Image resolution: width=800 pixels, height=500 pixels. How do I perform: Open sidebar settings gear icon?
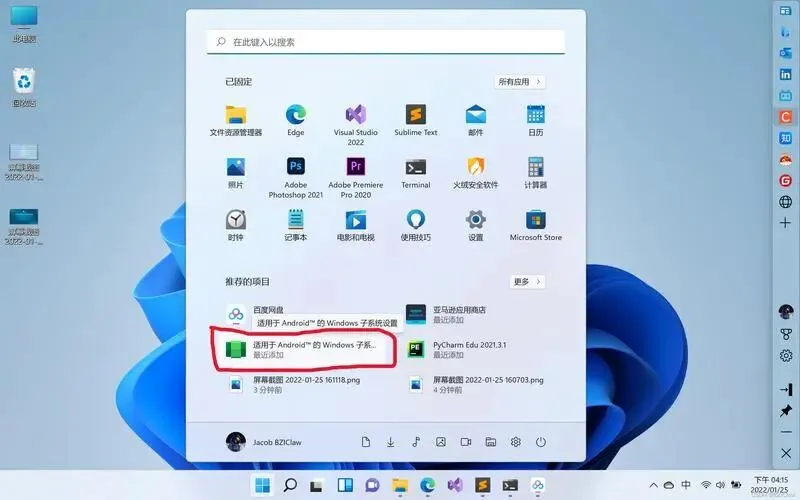click(x=786, y=356)
